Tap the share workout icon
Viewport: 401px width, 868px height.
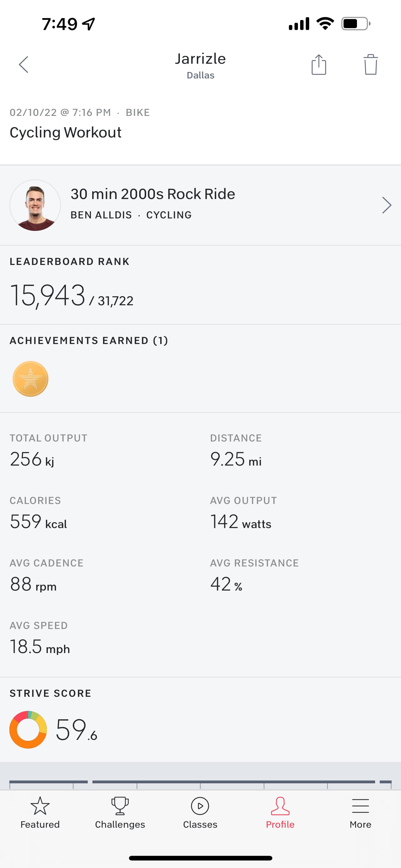(319, 64)
